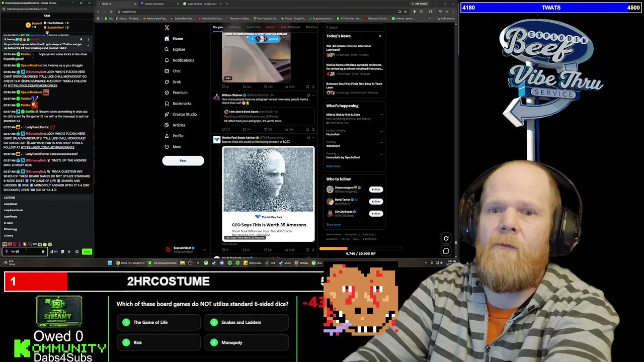
Task: Switch to the Autism tab
Action: (270, 27)
